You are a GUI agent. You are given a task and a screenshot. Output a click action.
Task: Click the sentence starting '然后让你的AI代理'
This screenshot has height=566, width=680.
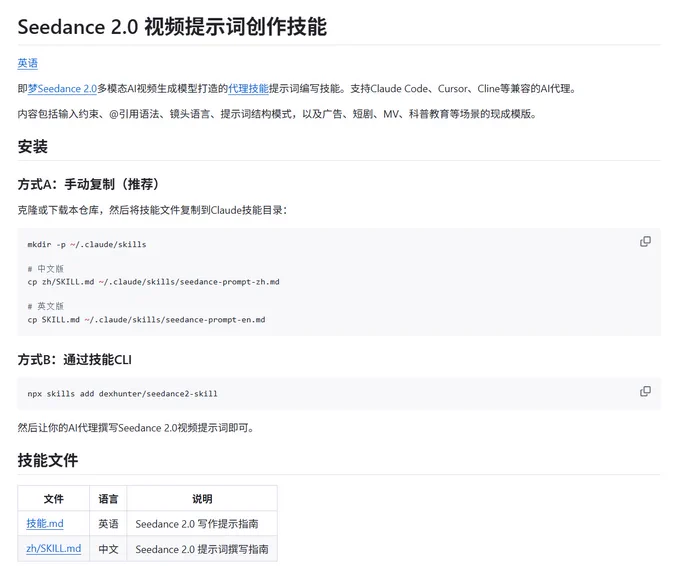[x=136, y=428]
